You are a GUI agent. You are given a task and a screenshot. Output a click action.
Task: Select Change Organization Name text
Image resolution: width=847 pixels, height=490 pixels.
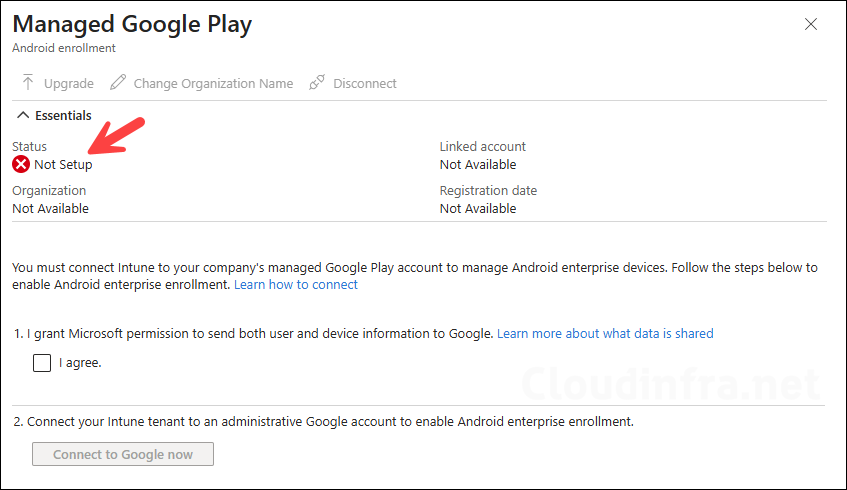click(x=213, y=84)
